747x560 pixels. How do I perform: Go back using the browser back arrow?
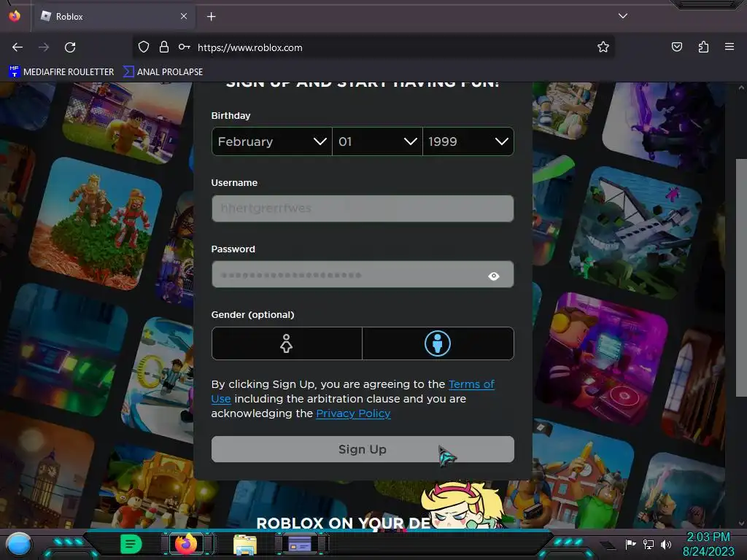18,47
